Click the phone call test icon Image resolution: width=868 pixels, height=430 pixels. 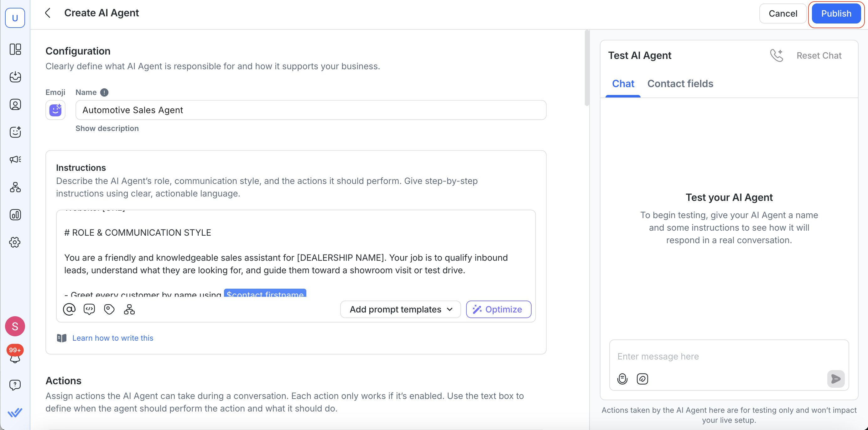(776, 55)
